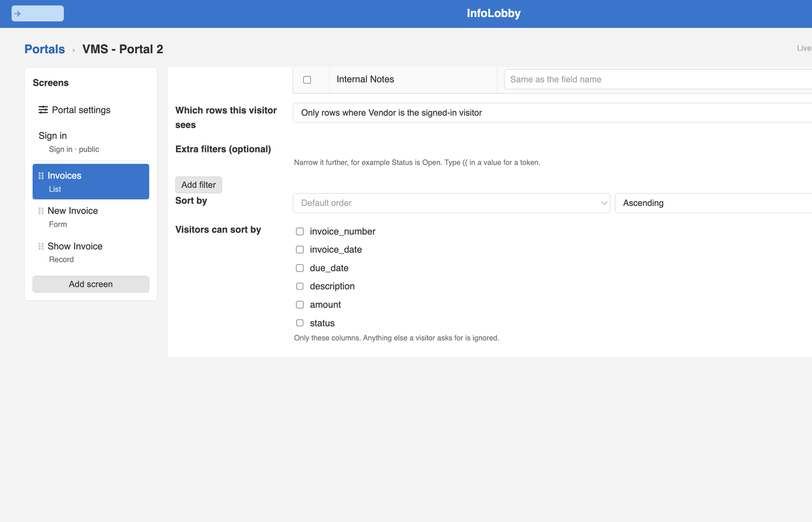Click the arrow button in the top bar
The image size is (812, 522).
click(38, 13)
